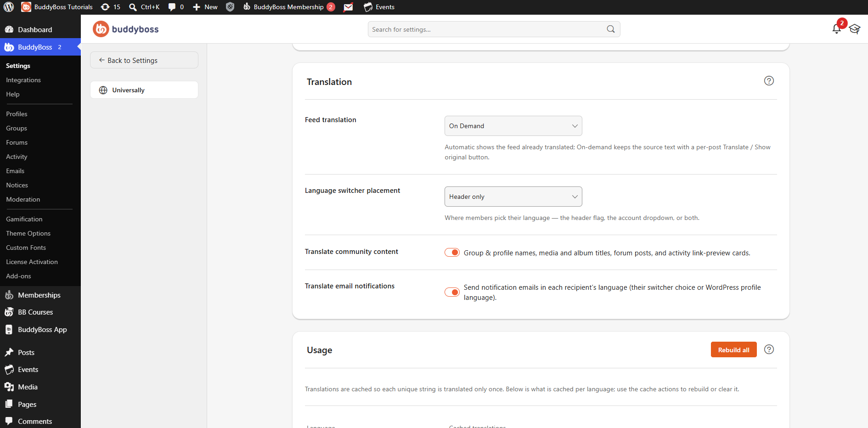Open the Integrations submenu item
868x428 pixels.
23,80
